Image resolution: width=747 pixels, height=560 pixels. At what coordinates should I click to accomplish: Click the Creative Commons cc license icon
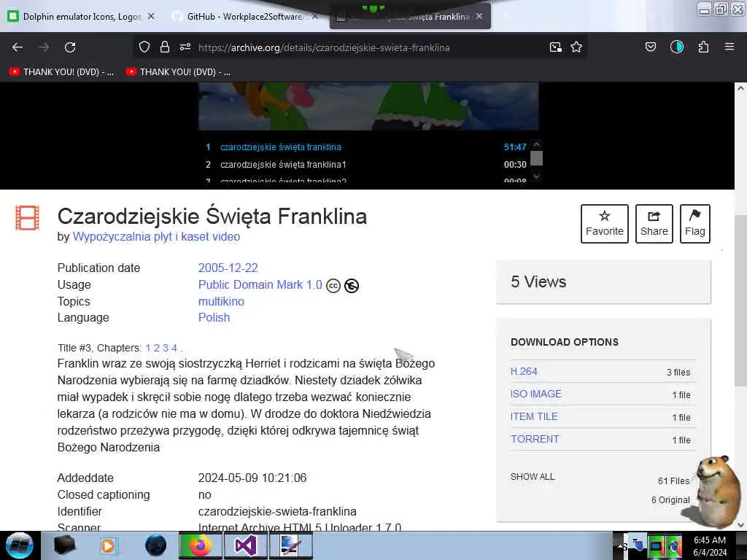pos(333,286)
